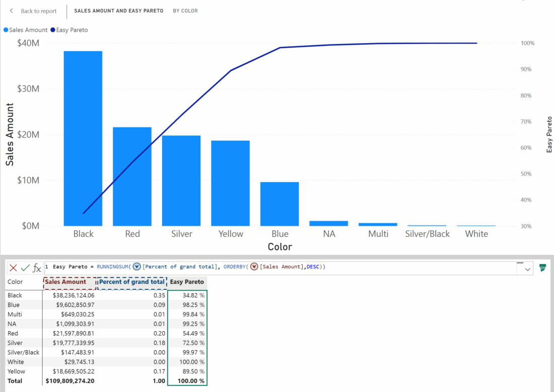Click the 89.50 % Easy Pareto cell
The image size is (554, 392).
pyautogui.click(x=193, y=371)
